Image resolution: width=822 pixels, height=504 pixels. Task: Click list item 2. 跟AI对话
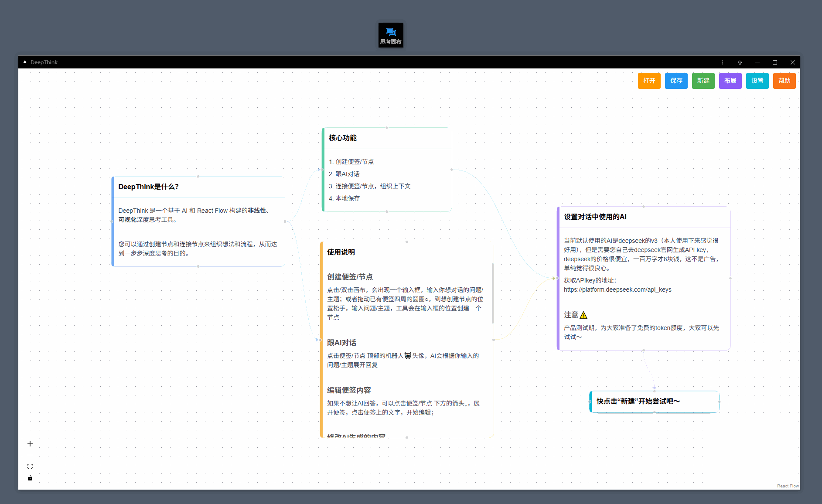[344, 174]
